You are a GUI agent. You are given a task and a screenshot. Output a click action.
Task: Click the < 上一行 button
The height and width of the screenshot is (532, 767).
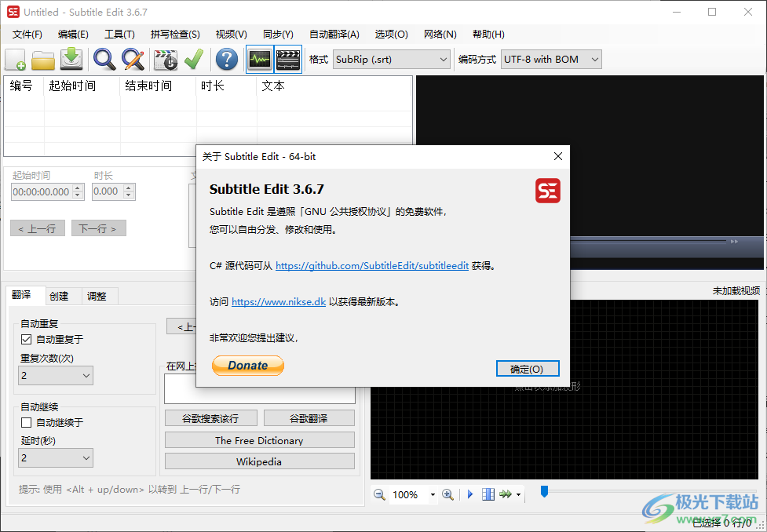37,228
